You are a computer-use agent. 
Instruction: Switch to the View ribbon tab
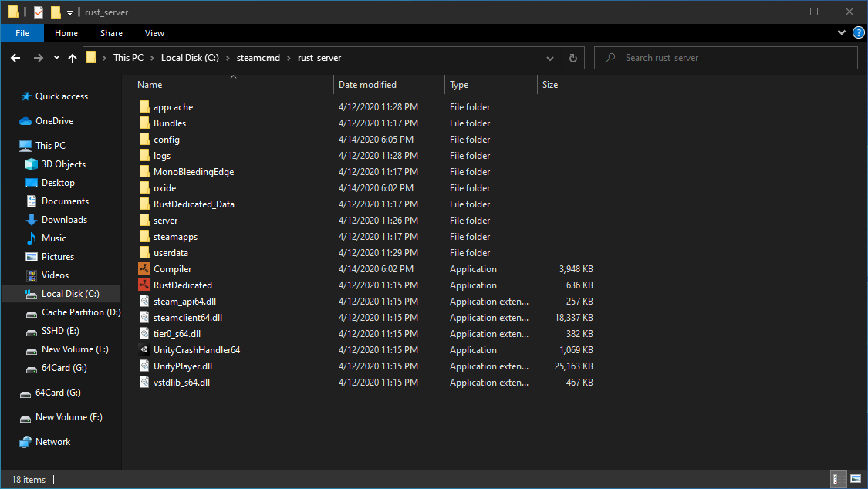pos(154,33)
